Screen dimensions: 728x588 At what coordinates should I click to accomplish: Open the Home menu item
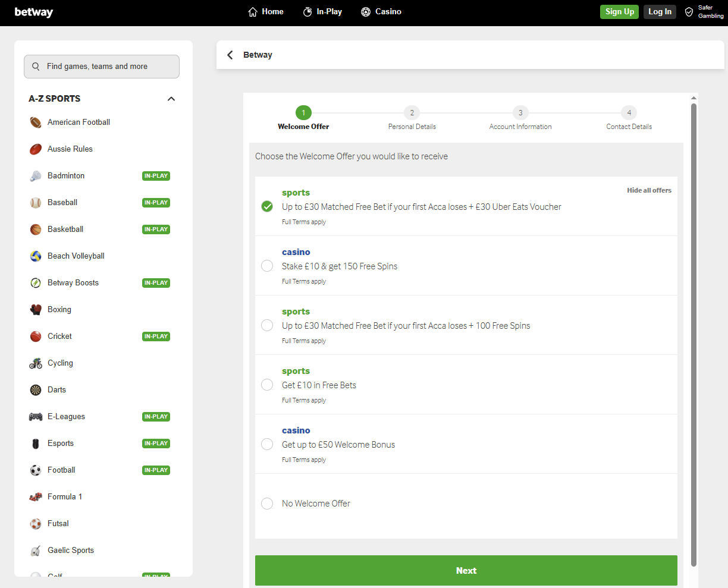click(266, 12)
